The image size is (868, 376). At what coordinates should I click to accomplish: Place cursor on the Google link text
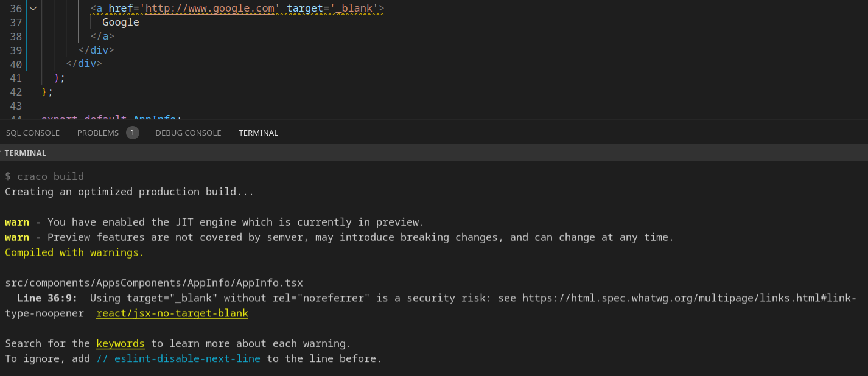tap(120, 22)
